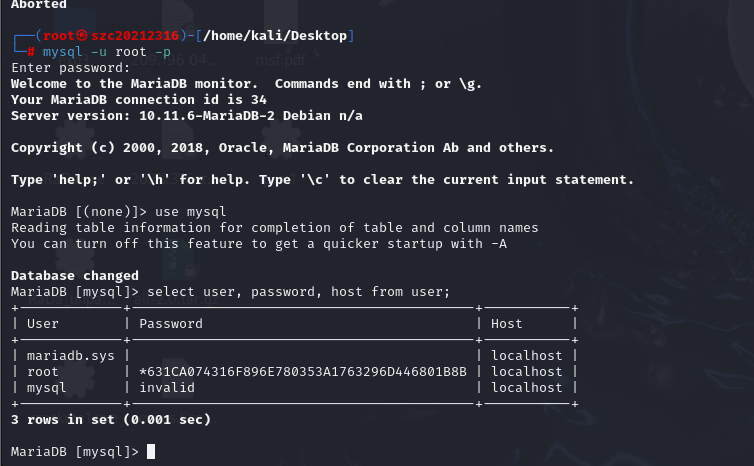Click the 'Enter password:' prompt line
Image resolution: width=754 pixels, height=466 pixels.
click(71, 68)
